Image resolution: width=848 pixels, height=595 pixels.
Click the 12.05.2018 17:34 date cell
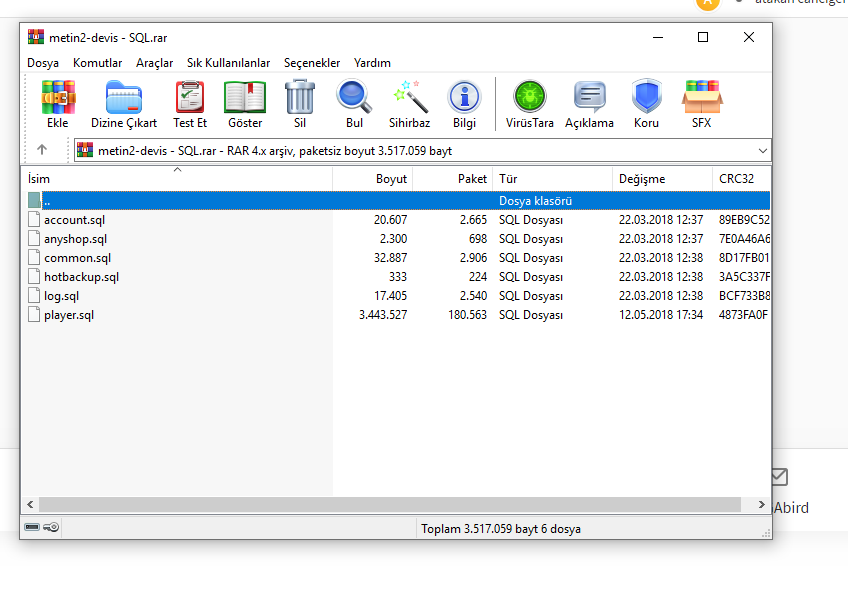coord(661,314)
